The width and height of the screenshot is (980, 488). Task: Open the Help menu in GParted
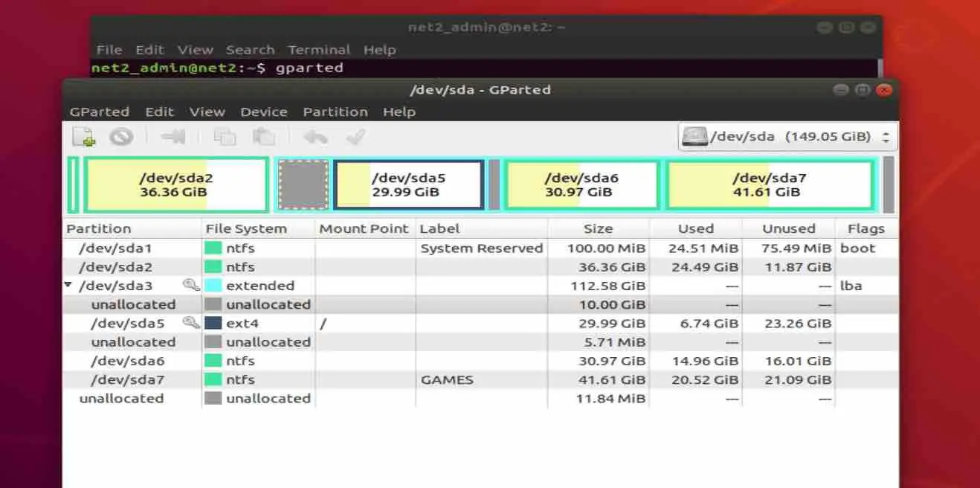pos(399,112)
